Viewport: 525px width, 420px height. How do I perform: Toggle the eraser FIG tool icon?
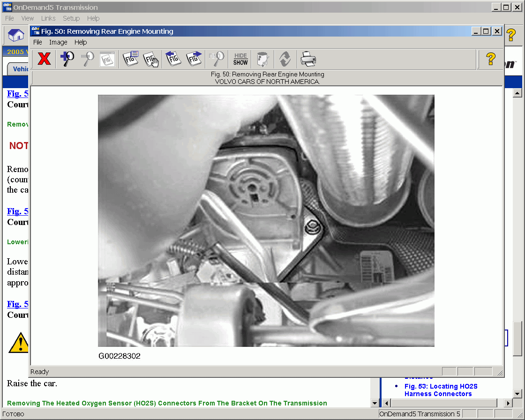click(262, 59)
